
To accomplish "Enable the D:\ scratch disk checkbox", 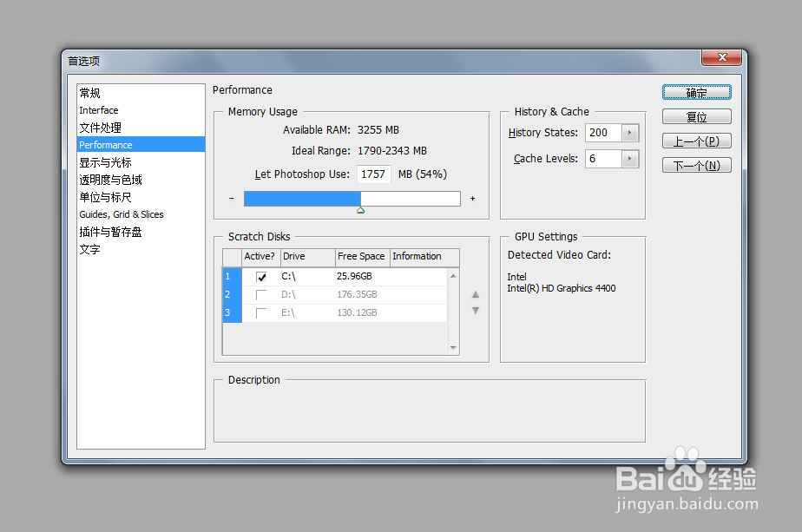I will tap(261, 295).
